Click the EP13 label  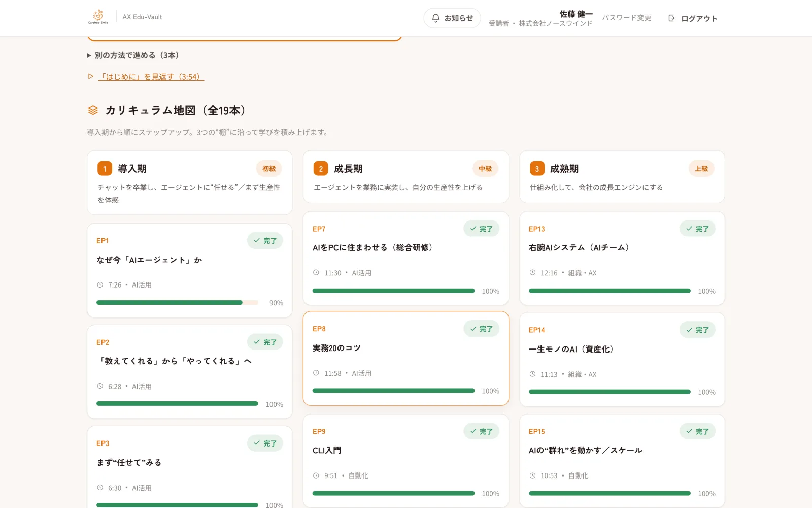tap(537, 229)
